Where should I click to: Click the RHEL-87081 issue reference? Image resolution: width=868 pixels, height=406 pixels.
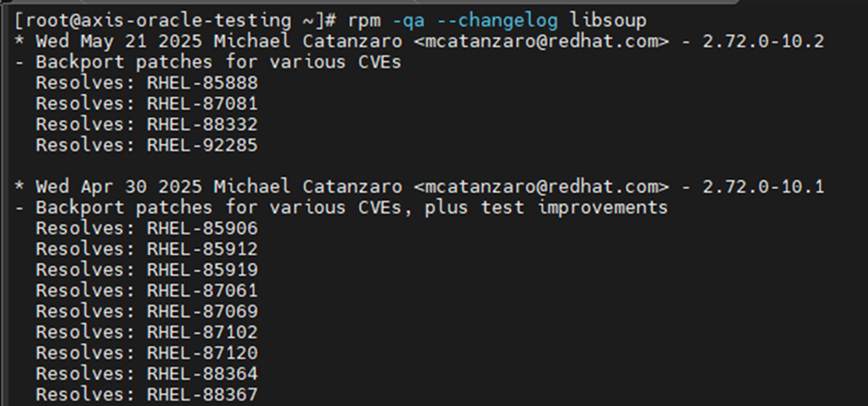[202, 103]
